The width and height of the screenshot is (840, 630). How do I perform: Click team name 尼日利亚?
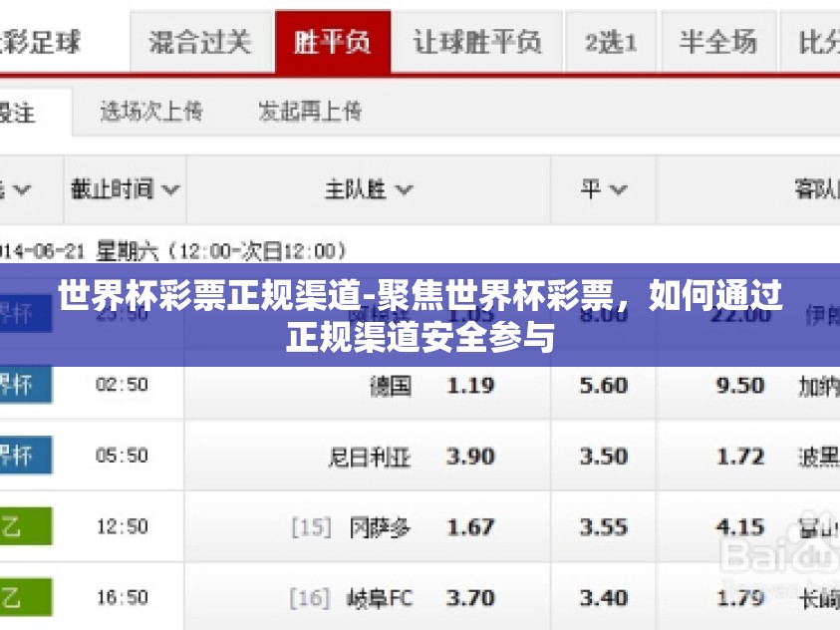pyautogui.click(x=369, y=457)
